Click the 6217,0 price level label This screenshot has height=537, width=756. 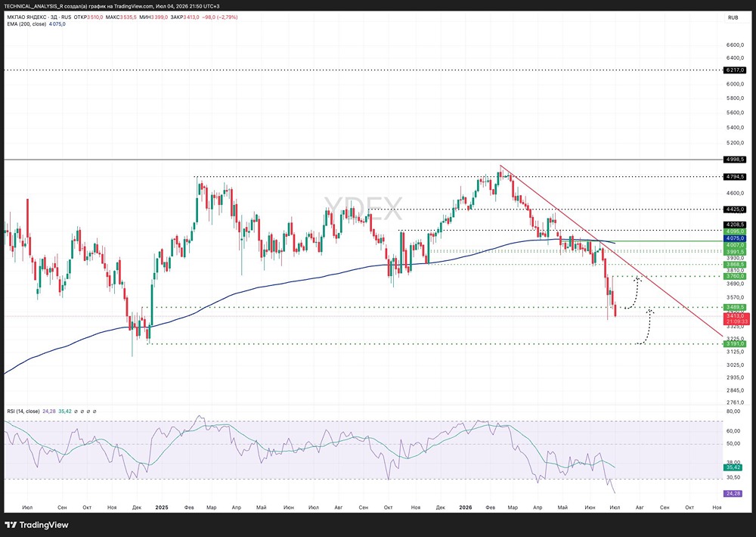736,70
